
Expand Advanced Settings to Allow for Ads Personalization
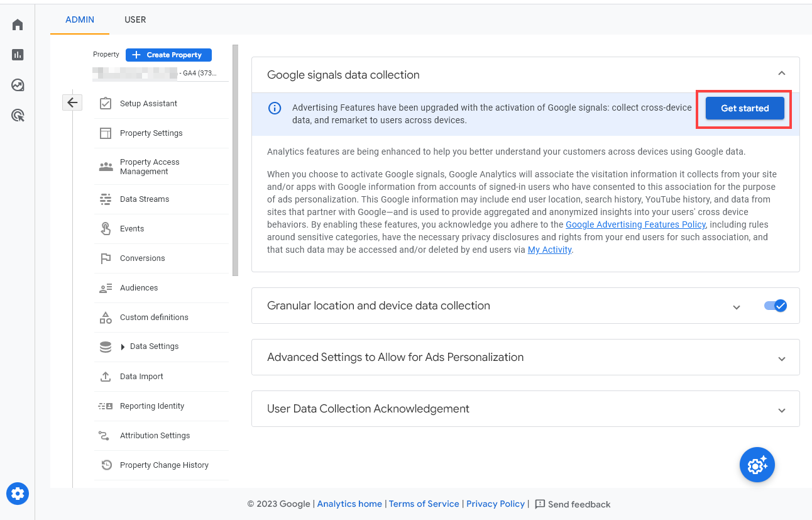[781, 358]
